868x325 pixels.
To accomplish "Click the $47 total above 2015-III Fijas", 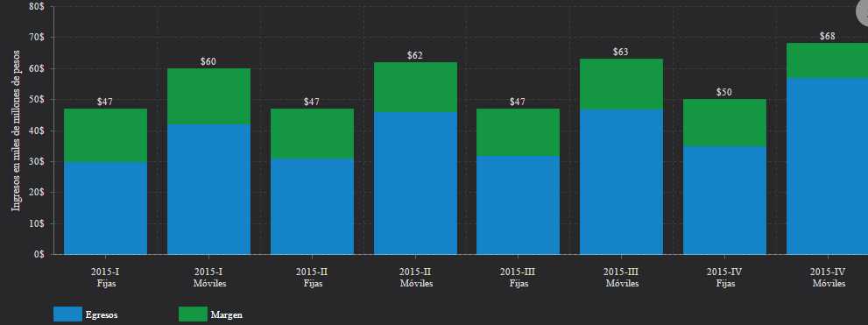I will click(518, 102).
